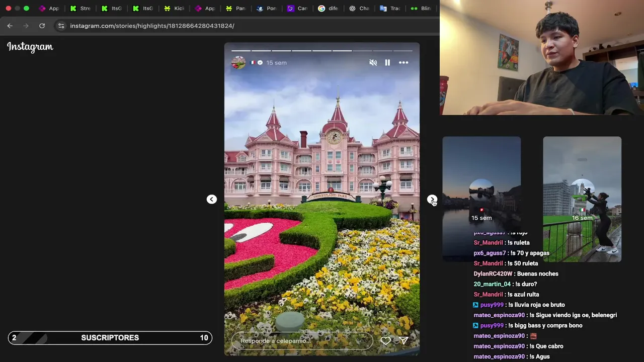Select the instagram.com URL in address bar

[x=152, y=26]
